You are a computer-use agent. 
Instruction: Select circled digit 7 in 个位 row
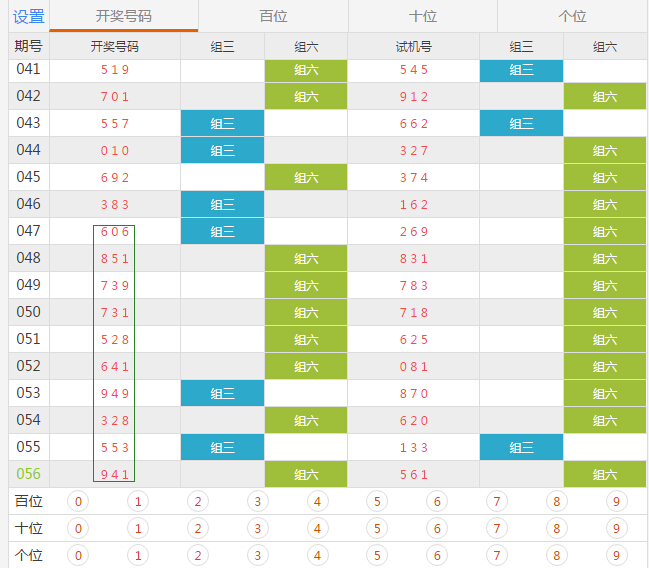497,555
